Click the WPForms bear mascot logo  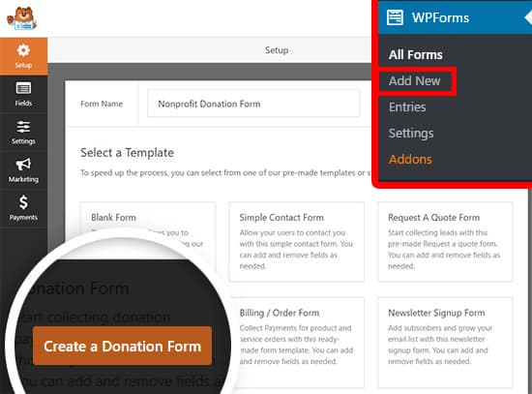21,18
